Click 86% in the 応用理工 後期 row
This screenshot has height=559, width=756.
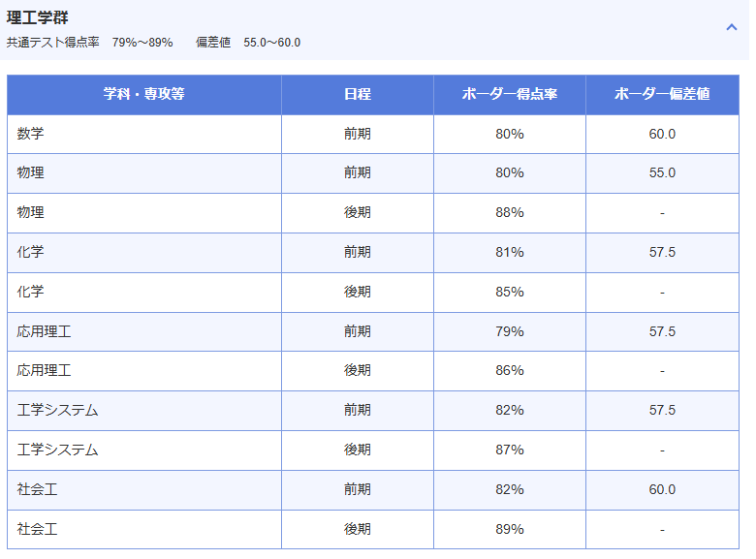pyautogui.click(x=510, y=371)
